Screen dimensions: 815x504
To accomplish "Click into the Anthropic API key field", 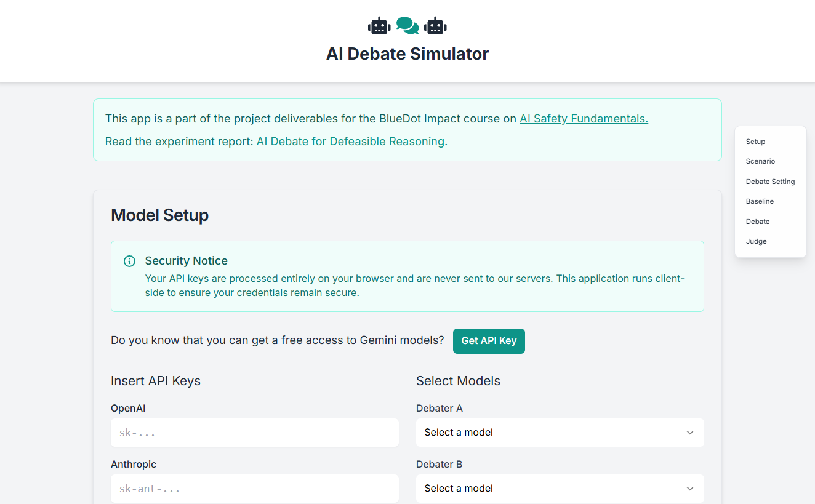I will pos(254,489).
